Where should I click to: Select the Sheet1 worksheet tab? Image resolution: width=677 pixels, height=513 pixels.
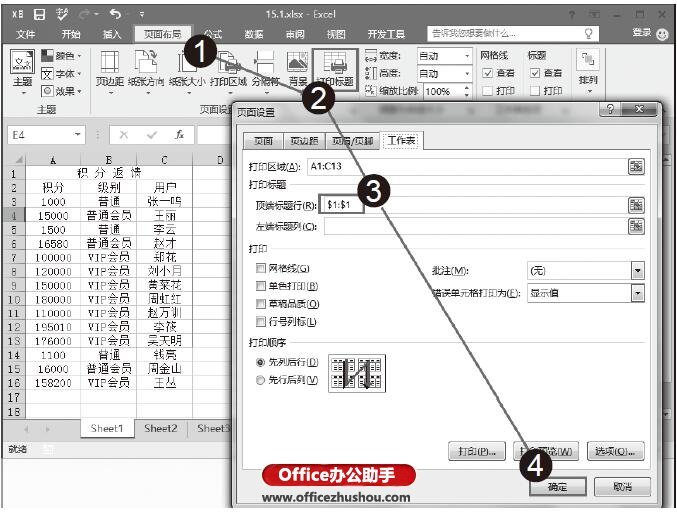tap(107, 428)
